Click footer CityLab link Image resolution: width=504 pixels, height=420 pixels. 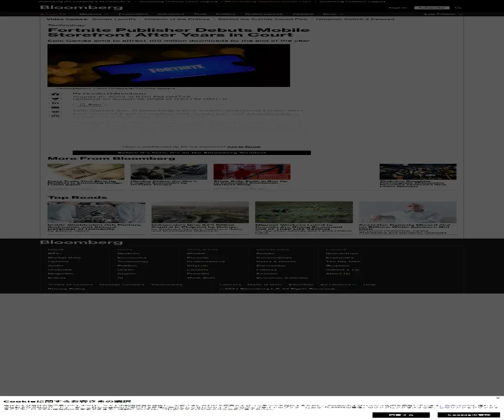tap(197, 266)
